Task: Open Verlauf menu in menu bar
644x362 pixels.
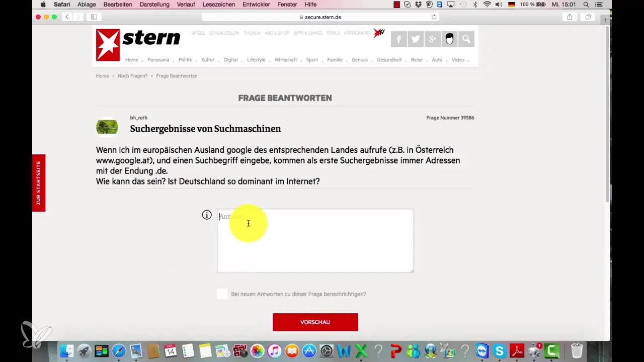Action: 186,5
